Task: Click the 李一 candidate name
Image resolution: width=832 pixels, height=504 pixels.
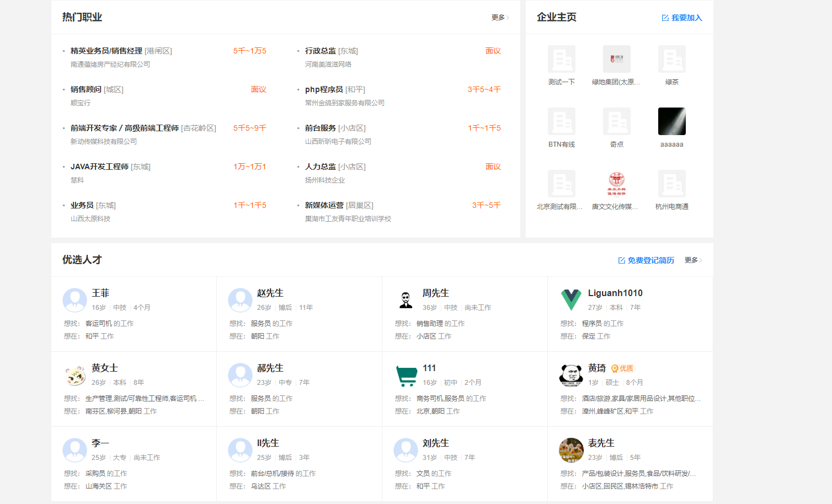Action: [x=100, y=443]
